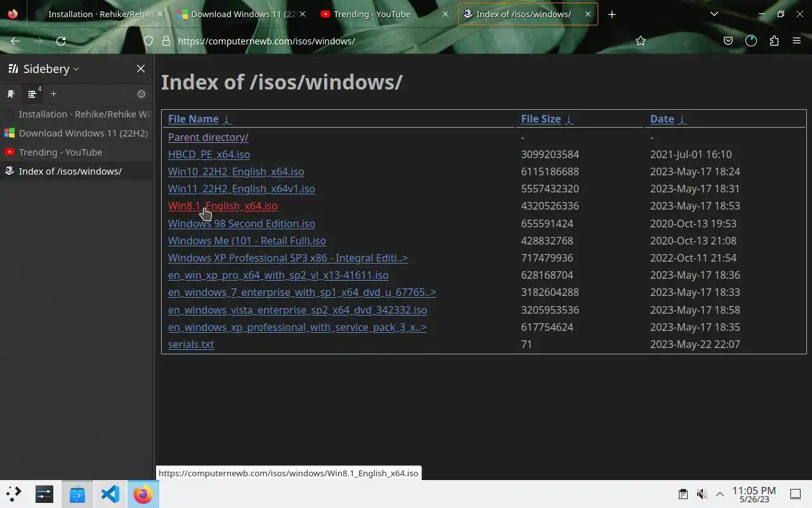
Task: Open the Extensions puzzle icon
Action: [x=774, y=41]
